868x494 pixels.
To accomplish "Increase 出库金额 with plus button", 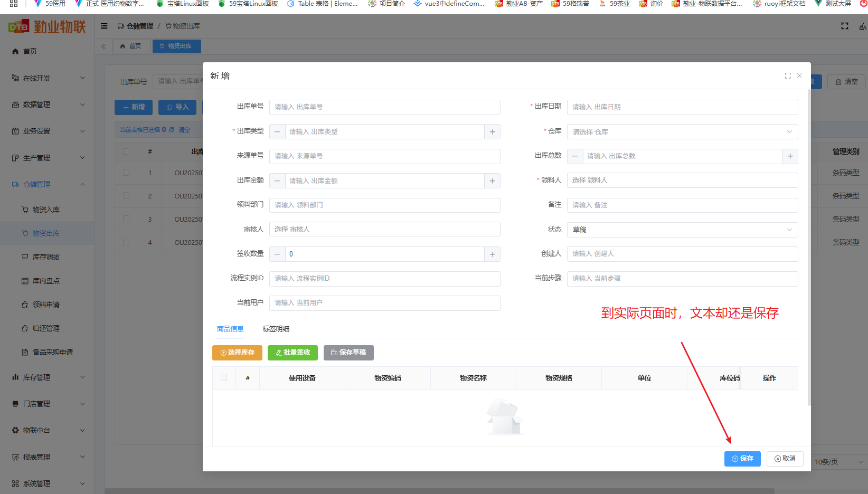I will 492,181.
